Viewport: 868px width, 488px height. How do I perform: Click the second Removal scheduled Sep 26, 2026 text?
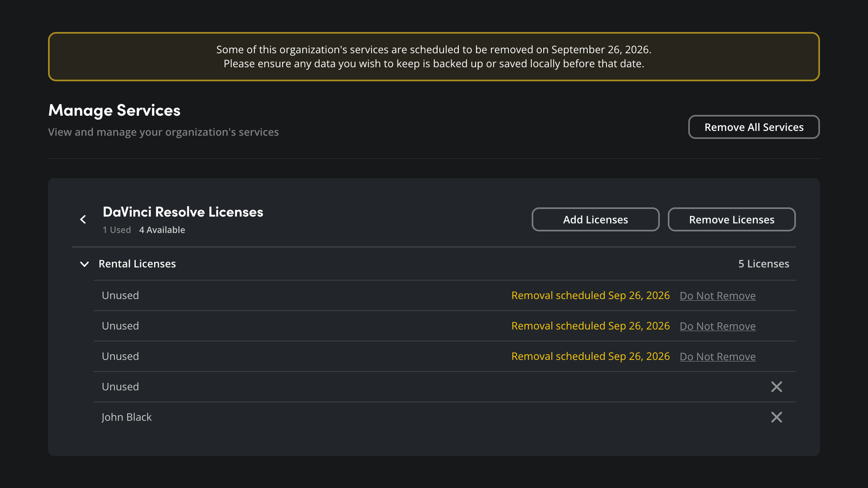pyautogui.click(x=591, y=326)
